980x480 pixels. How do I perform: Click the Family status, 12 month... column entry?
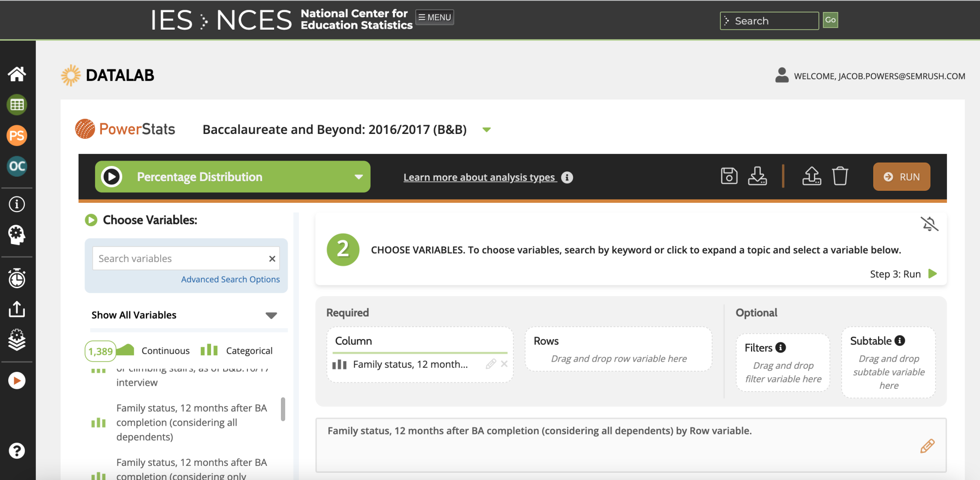pyautogui.click(x=410, y=364)
